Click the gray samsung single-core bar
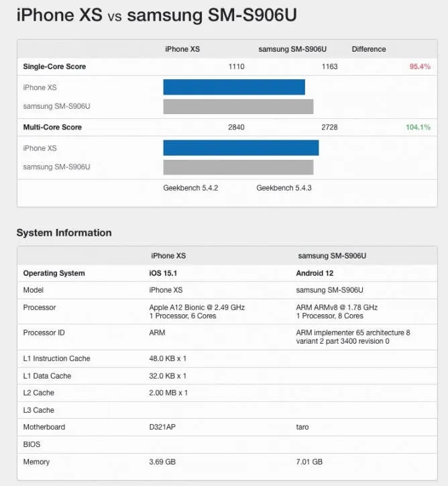Viewport: 448px width, 486px height. (x=238, y=107)
